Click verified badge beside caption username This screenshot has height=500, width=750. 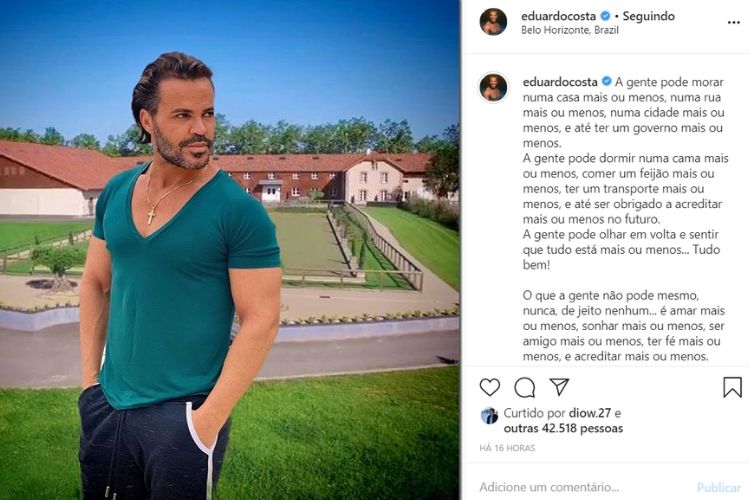(x=607, y=82)
